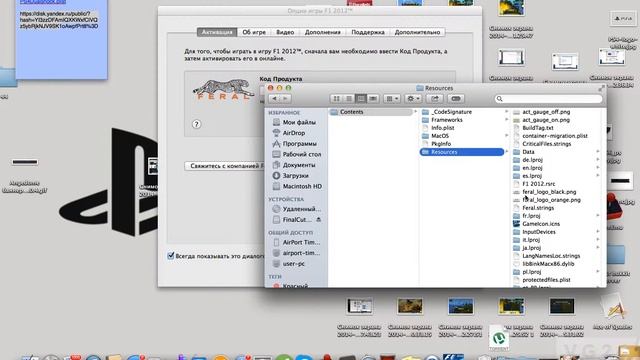Go back in Finder window
The image size is (640, 360).
pyautogui.click(x=274, y=98)
